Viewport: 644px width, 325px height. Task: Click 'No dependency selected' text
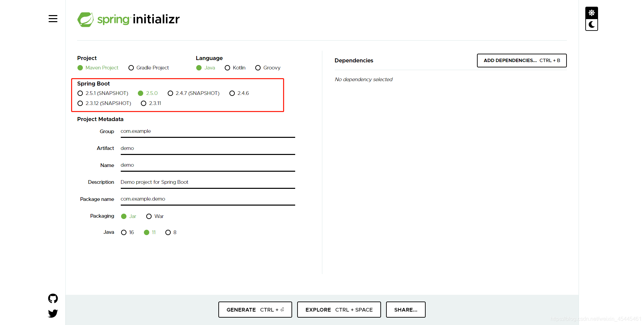tap(364, 79)
